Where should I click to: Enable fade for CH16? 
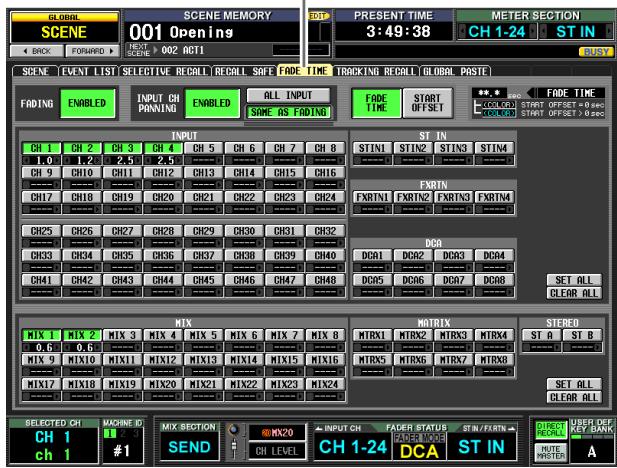[x=325, y=173]
